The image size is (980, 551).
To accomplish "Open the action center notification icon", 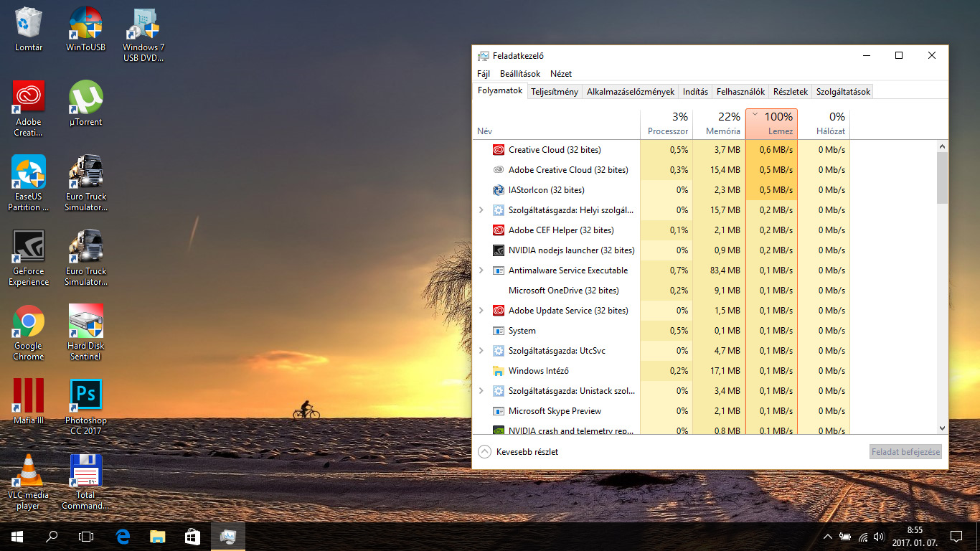I will 956,536.
